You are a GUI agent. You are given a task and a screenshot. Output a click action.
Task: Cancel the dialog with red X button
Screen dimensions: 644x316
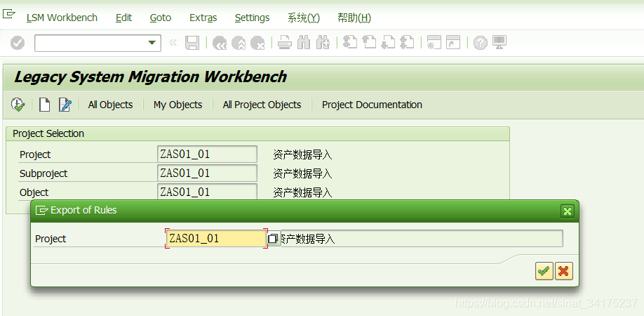point(564,271)
